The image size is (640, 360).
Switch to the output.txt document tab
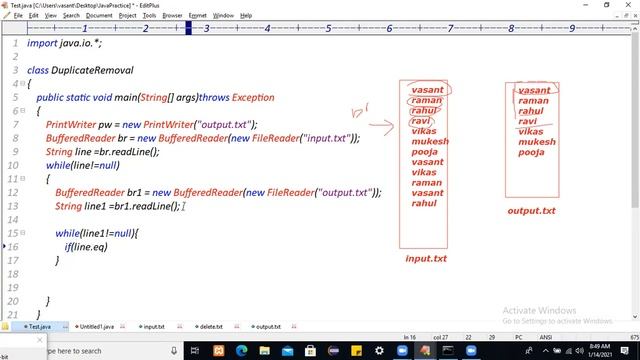(266, 327)
